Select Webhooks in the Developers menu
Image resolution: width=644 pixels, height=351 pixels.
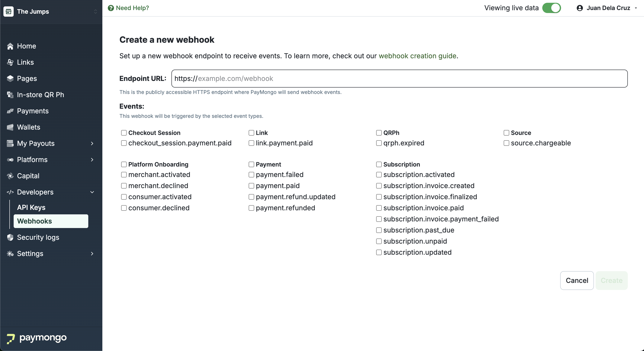51,221
